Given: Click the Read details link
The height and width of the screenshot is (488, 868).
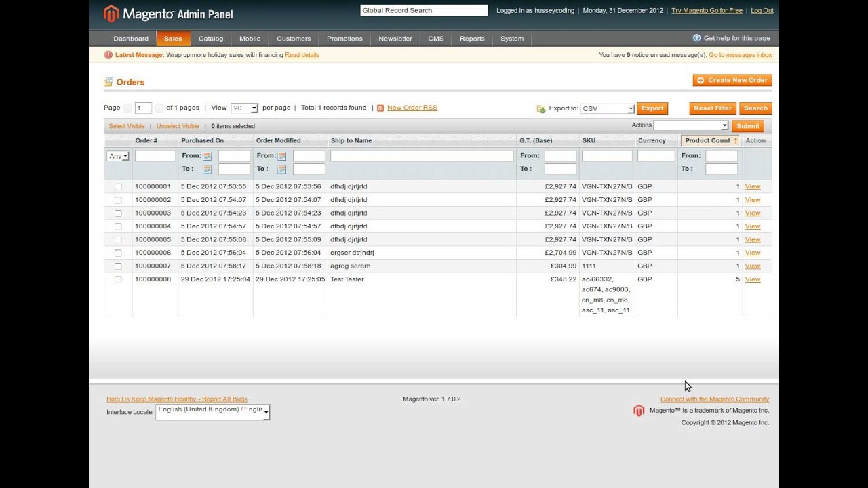Looking at the screenshot, I should click(302, 55).
